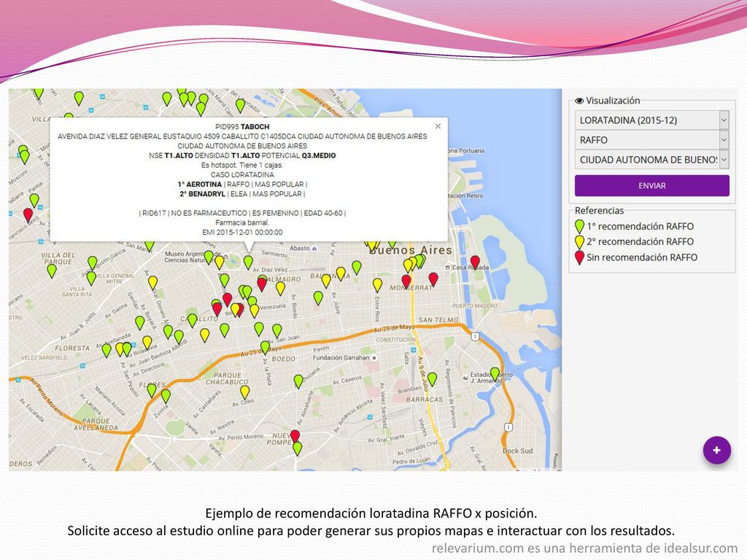Click the transit station icon next to Abasto
The height and width of the screenshot is (560, 747).
(x=314, y=248)
